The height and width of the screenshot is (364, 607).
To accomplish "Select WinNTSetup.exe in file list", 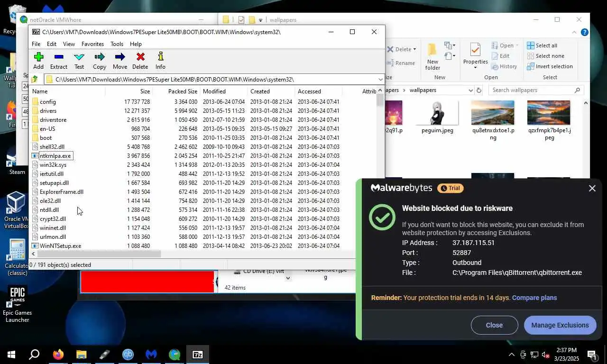I will 60,246.
